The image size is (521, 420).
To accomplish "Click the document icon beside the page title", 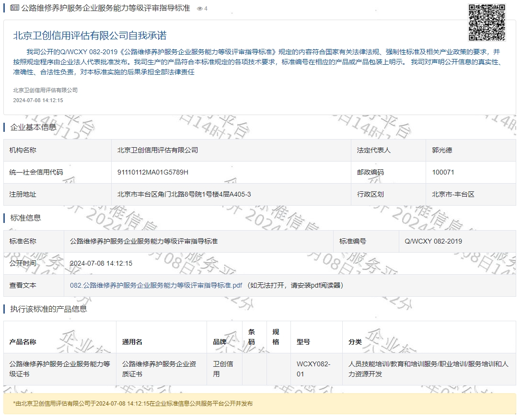I will coord(14,8).
